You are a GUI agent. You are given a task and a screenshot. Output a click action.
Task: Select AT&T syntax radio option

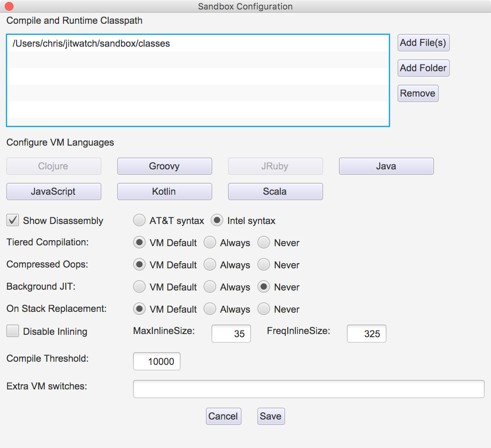[139, 220]
